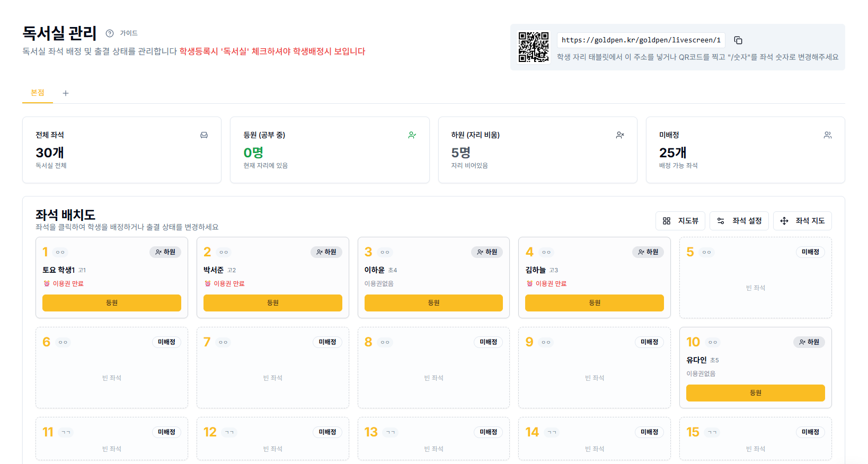This screenshot has width=868, height=464.
Task: Toggle the status pill on seat 1
Action: (x=165, y=252)
